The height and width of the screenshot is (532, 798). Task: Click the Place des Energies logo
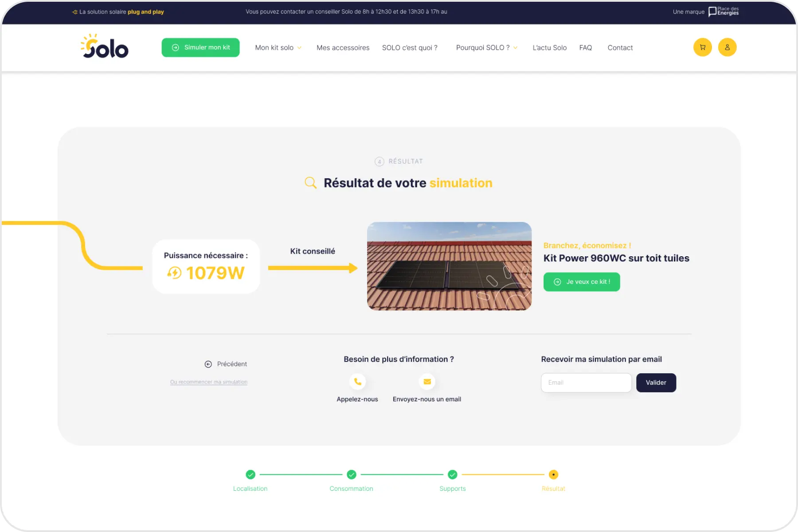click(x=723, y=12)
